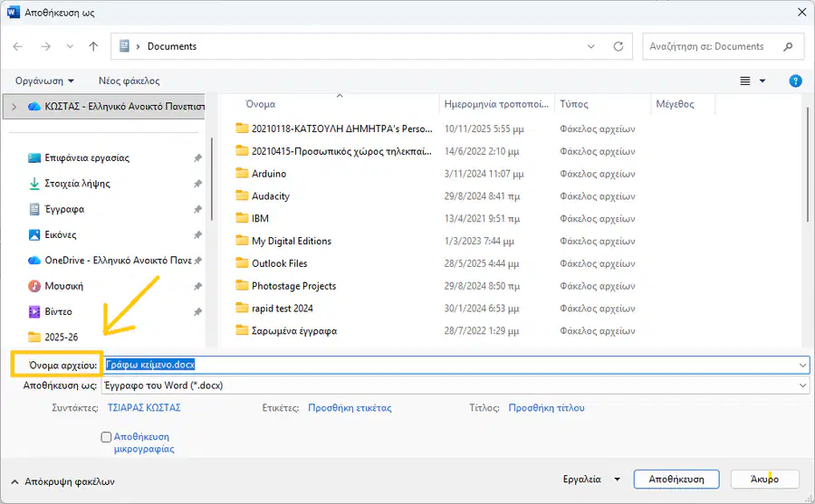Click pin icon next to Μουσική
Image resolution: width=815 pixels, height=504 pixels.
tap(197, 286)
